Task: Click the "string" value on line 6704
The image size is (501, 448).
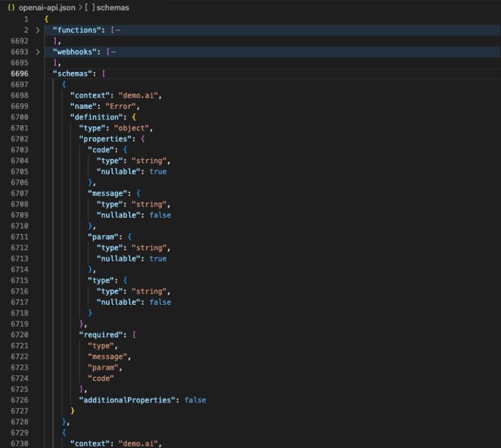Action: coord(149,161)
